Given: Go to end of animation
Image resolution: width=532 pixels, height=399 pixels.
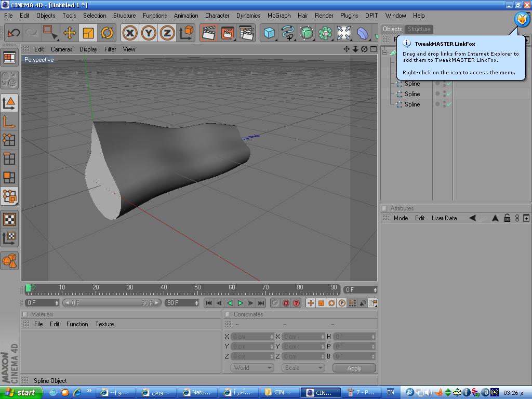Looking at the screenshot, I should (x=261, y=303).
